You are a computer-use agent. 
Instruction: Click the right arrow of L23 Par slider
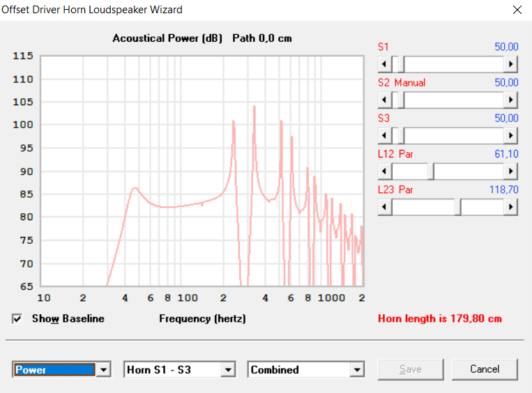510,207
